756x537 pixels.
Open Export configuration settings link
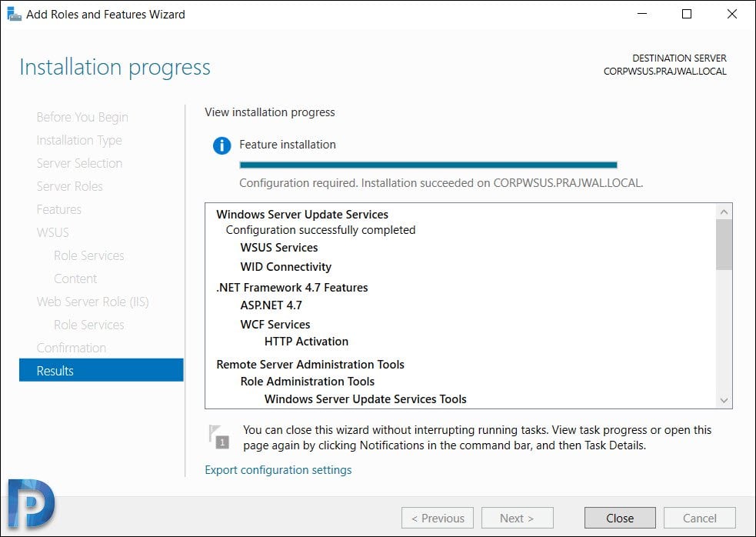click(x=278, y=470)
